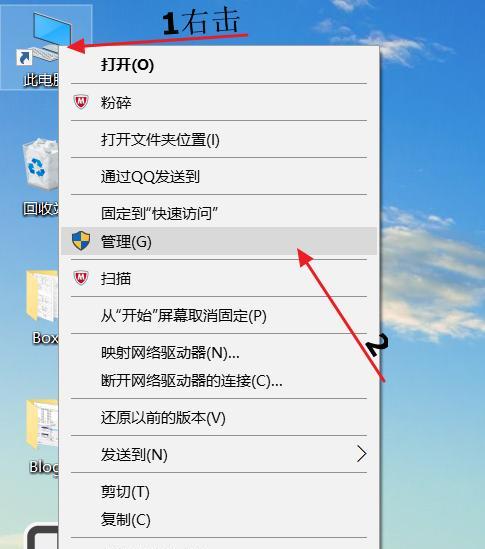Click the McAfee shield icon beside 粉碎
Screen dimensions: 485x549
point(81,102)
